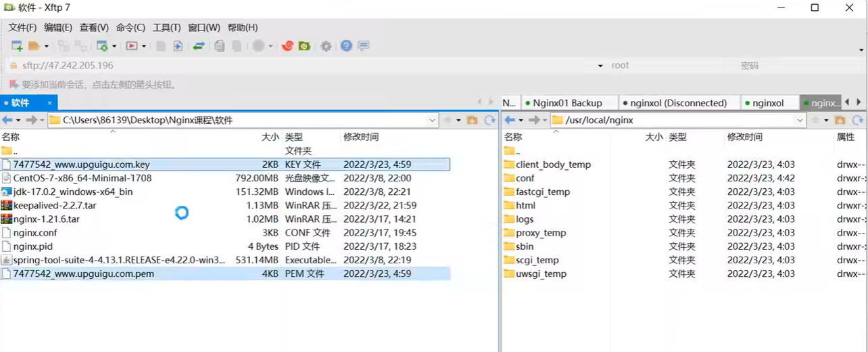This screenshot has width=868, height=352.
Task: Click the local pane back arrow
Action: point(8,120)
